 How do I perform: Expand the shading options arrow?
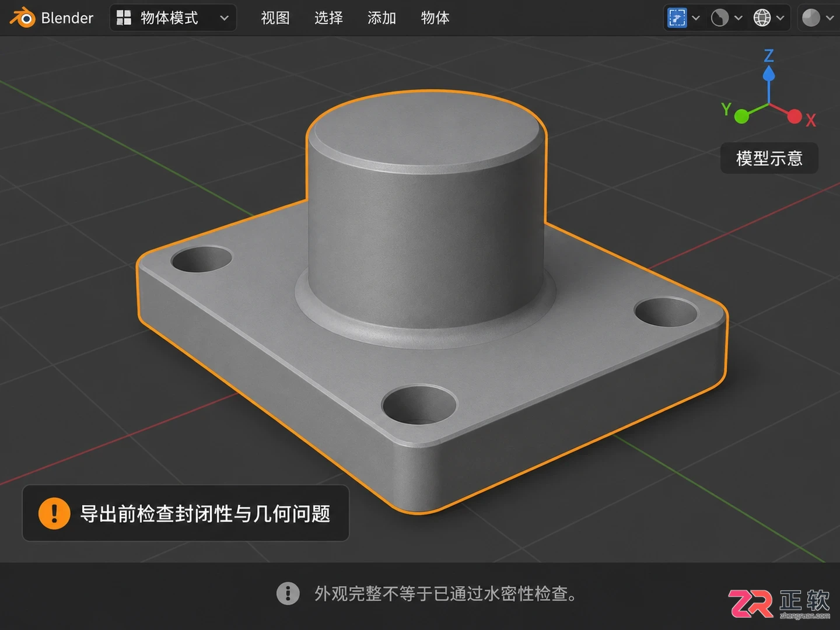click(829, 18)
